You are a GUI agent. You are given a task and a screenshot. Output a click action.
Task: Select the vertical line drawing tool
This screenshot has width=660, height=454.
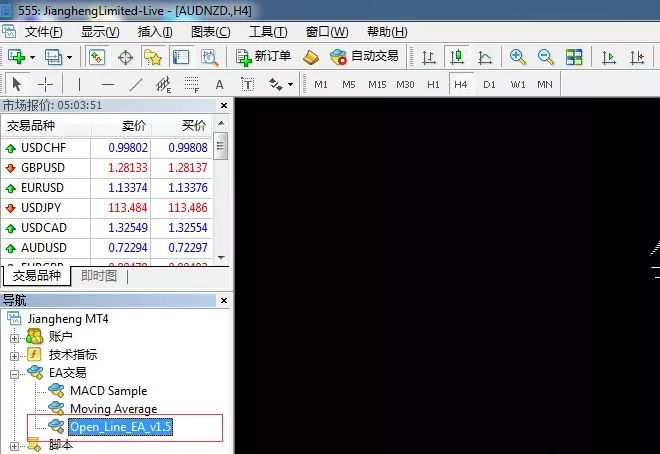tap(79, 85)
